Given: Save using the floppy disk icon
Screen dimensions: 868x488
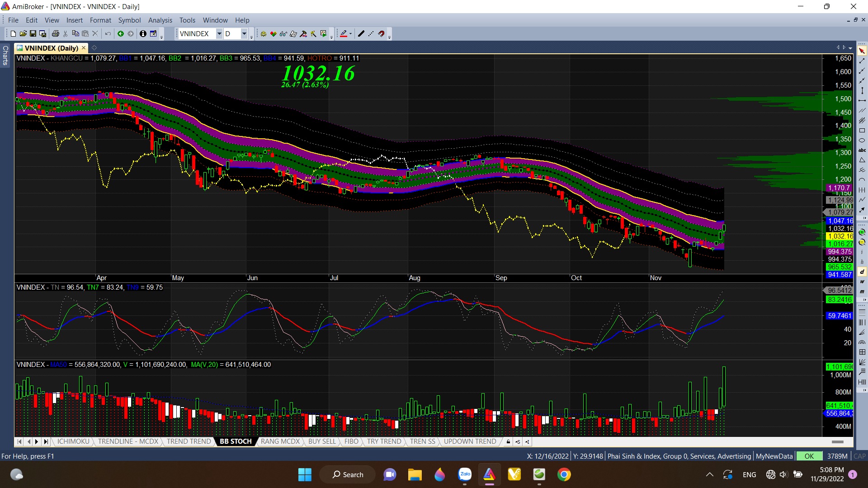Looking at the screenshot, I should 33,33.
